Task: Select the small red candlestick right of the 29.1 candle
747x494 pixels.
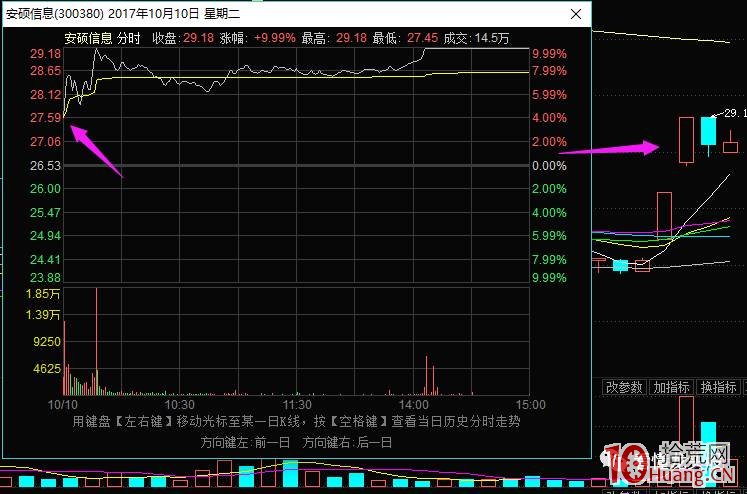Action: [730, 147]
